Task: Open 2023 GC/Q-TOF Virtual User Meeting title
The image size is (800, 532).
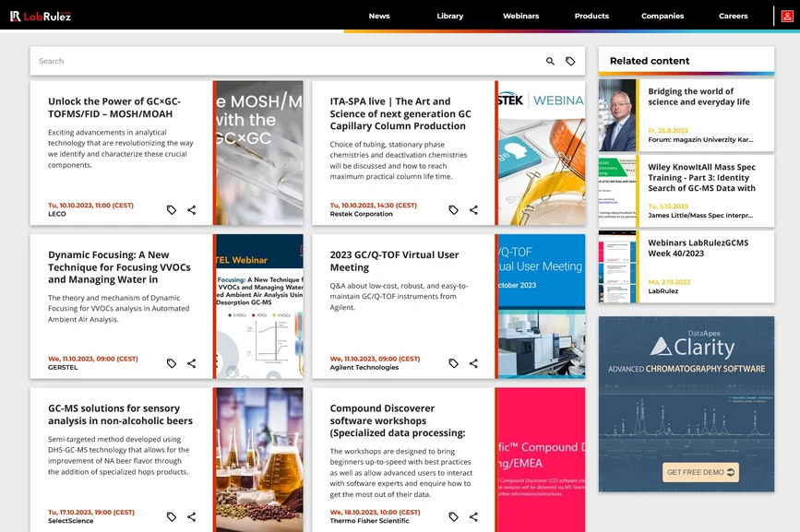Action: pyautogui.click(x=394, y=261)
